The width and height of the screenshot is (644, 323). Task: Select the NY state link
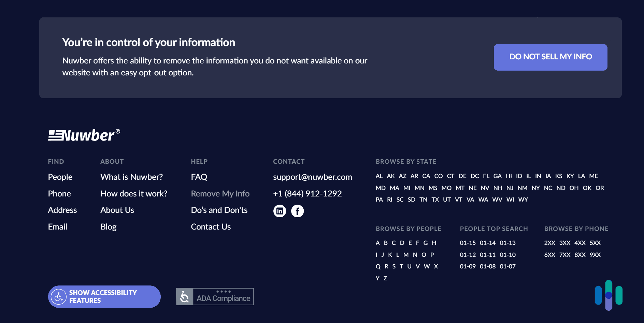[x=535, y=188]
